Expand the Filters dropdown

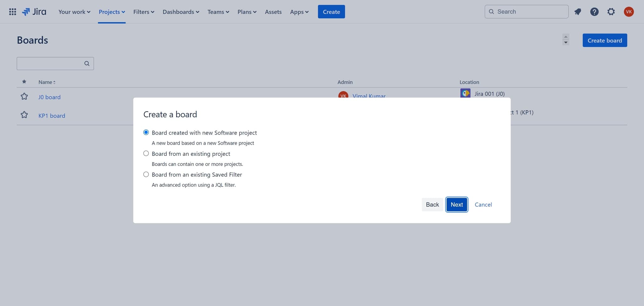tap(144, 12)
